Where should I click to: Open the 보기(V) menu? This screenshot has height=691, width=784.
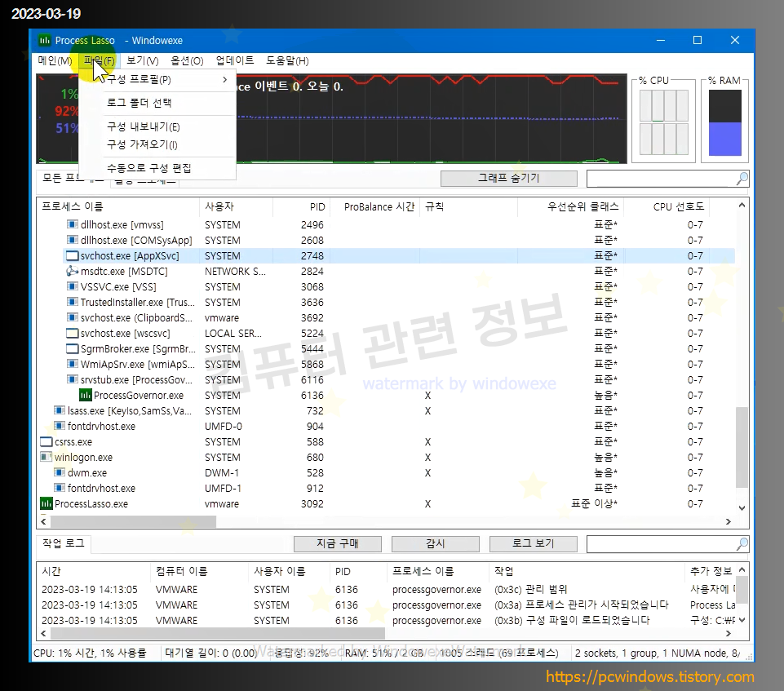(143, 60)
